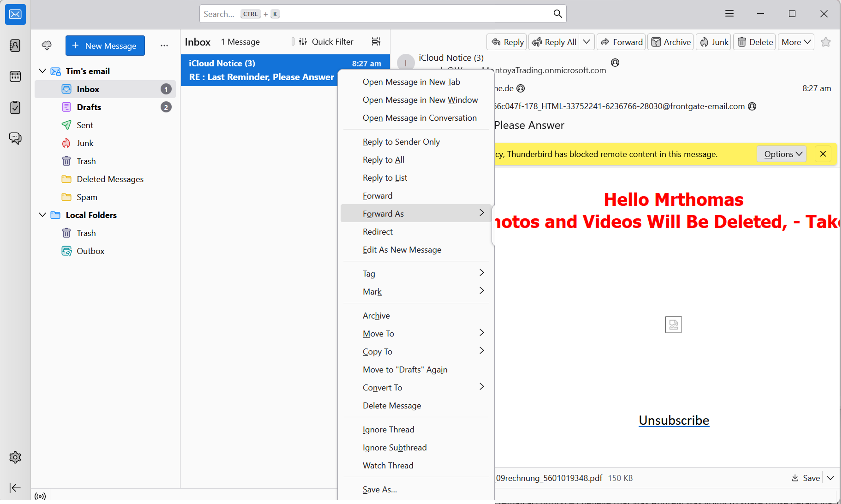Open the Junk folder
The image size is (841, 504).
105,143
